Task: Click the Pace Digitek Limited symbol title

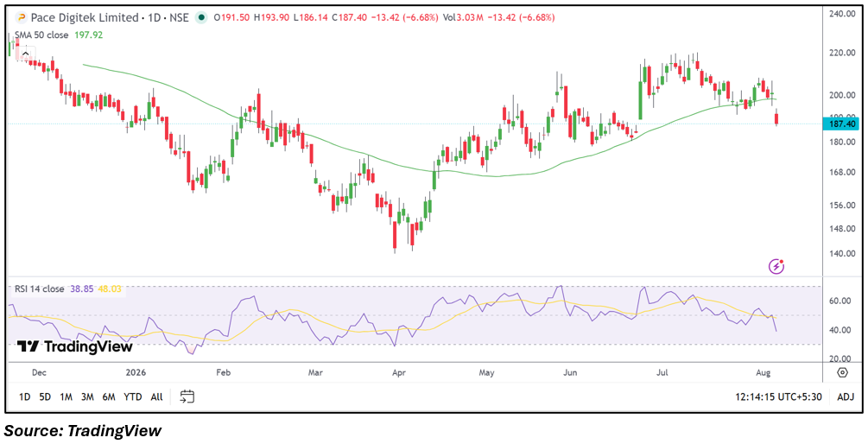Action: click(84, 18)
